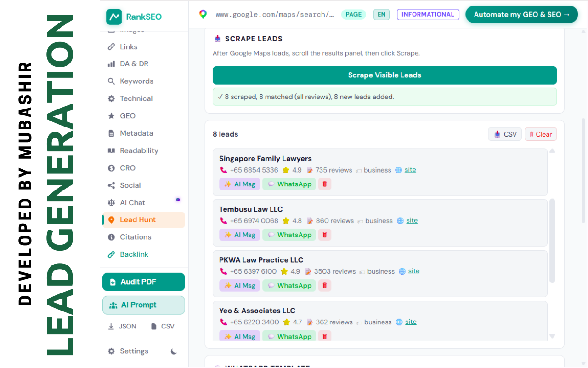Click the PAGE badge in header
The height and width of the screenshot is (368, 588).
(354, 14)
